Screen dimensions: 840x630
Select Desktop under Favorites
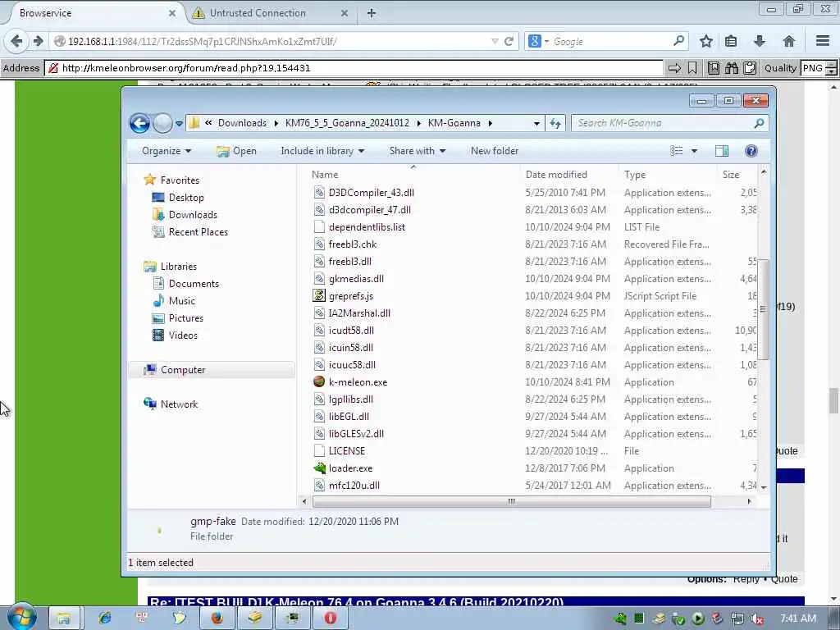pos(186,198)
